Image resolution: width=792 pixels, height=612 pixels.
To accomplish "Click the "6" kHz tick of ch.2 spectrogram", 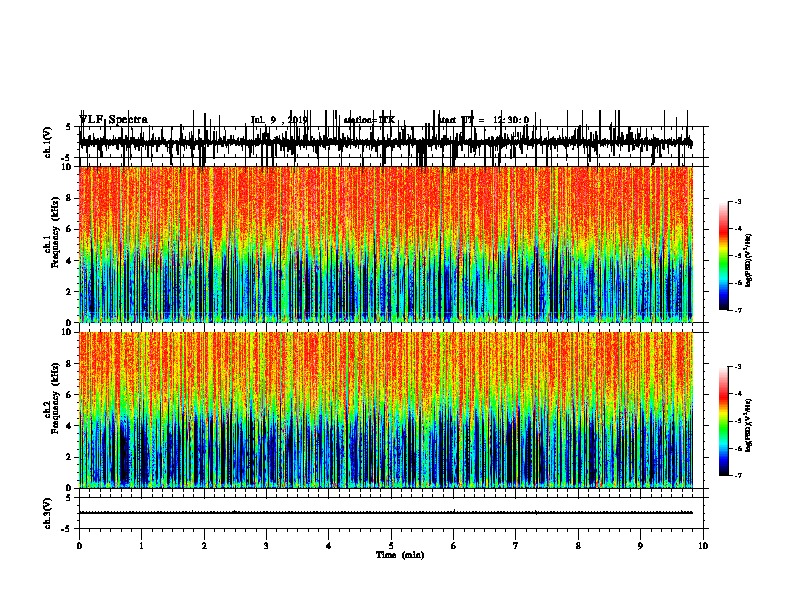I will [x=69, y=395].
